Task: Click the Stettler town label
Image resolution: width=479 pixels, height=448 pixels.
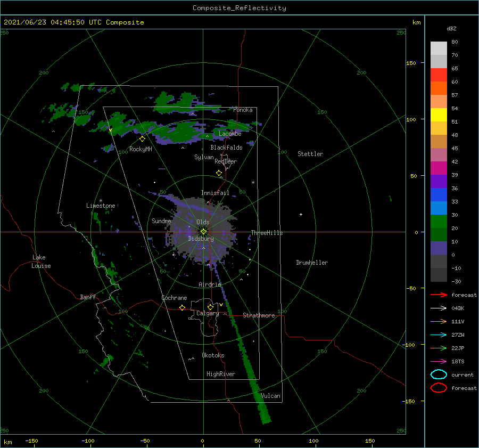Action: coord(310,154)
